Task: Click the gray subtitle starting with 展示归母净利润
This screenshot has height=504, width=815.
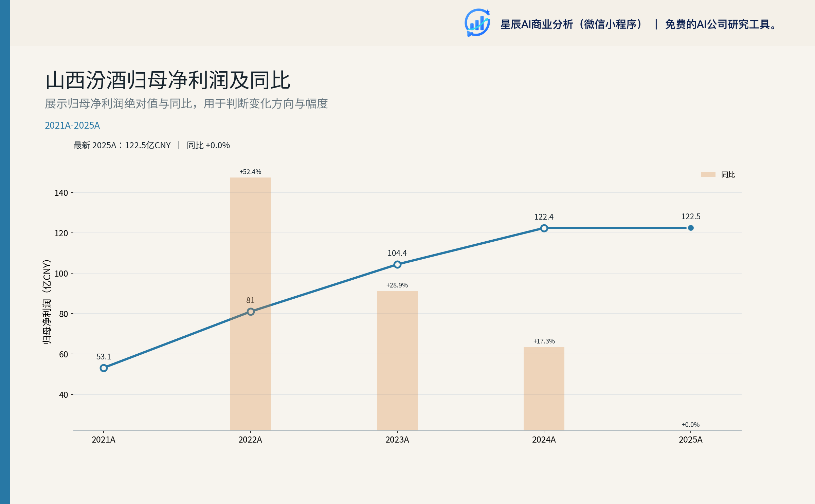Action: [186, 104]
